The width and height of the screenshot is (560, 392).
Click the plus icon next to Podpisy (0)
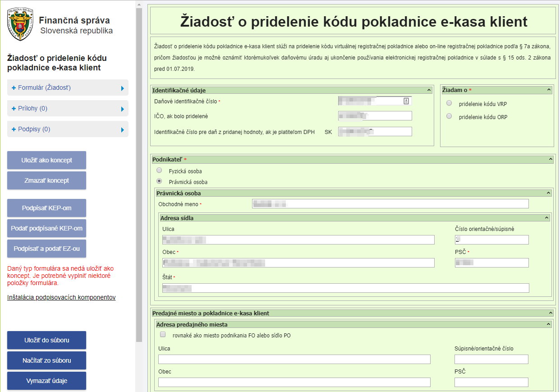pos(14,129)
